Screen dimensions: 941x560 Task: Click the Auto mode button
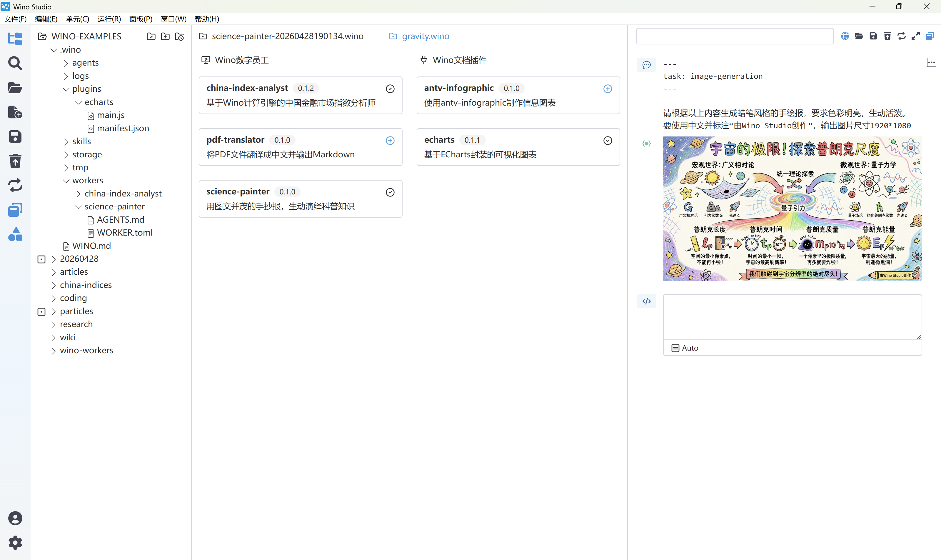tap(685, 348)
